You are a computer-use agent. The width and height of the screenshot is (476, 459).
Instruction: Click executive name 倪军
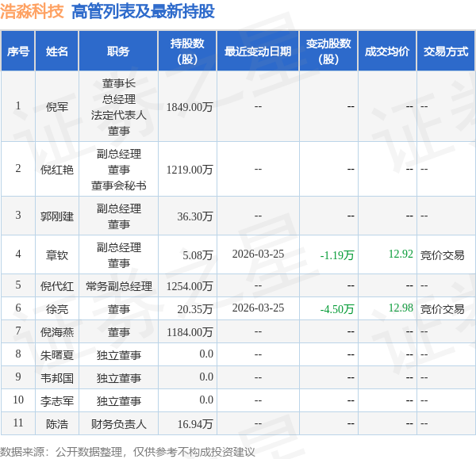[x=57, y=106]
